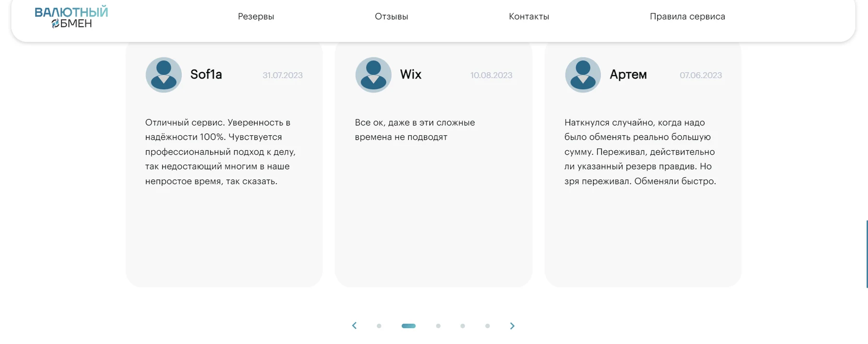Go to the Контакты page
868x344 pixels.
[x=529, y=16]
